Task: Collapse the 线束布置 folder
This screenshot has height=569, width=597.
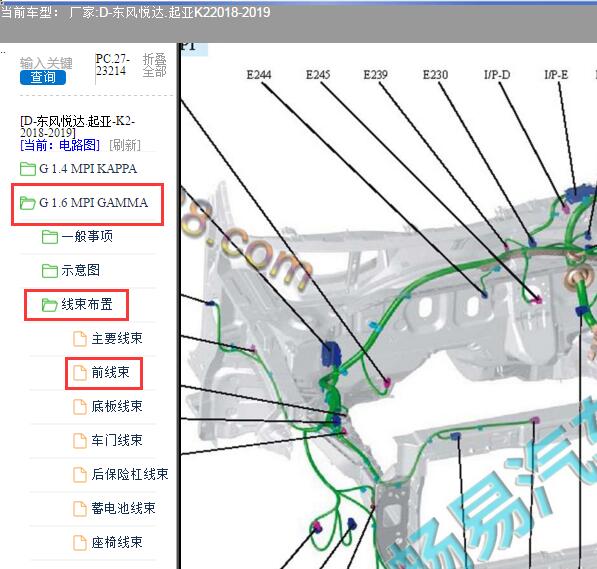Action: click(x=87, y=304)
